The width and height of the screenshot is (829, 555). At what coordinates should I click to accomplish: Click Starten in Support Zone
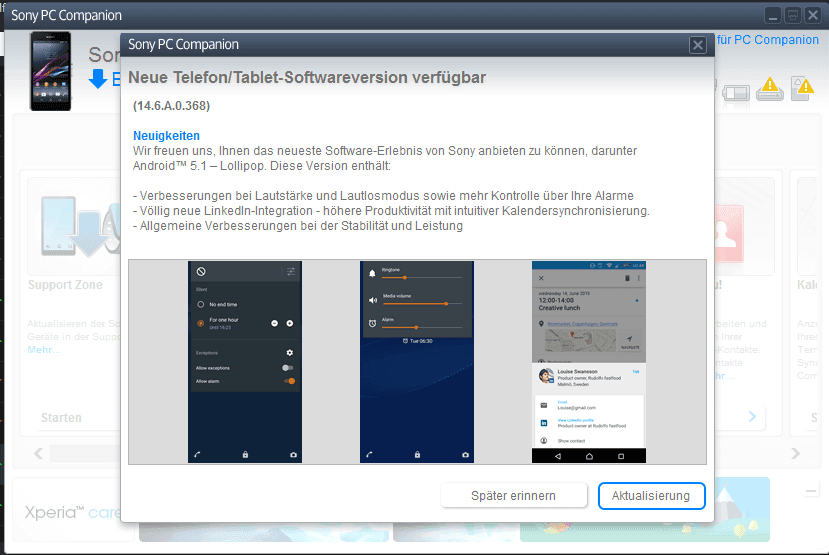[x=61, y=418]
